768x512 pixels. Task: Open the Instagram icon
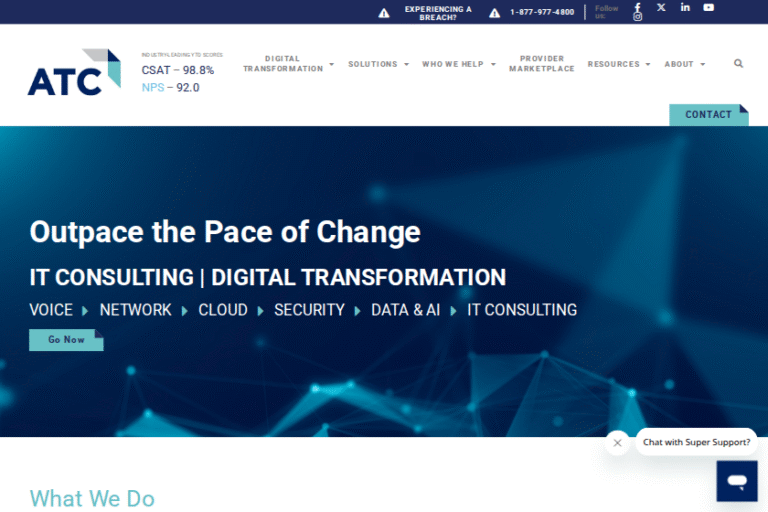coord(637,17)
